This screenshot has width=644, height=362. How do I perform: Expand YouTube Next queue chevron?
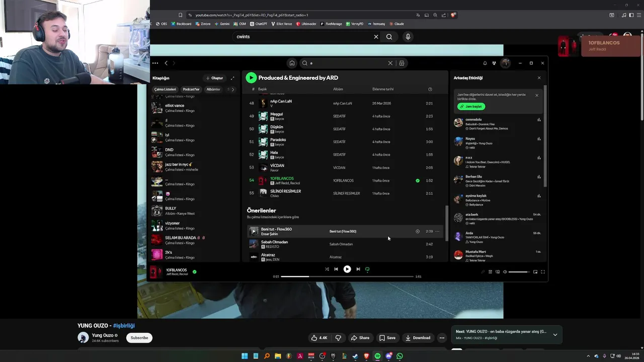tap(555, 334)
